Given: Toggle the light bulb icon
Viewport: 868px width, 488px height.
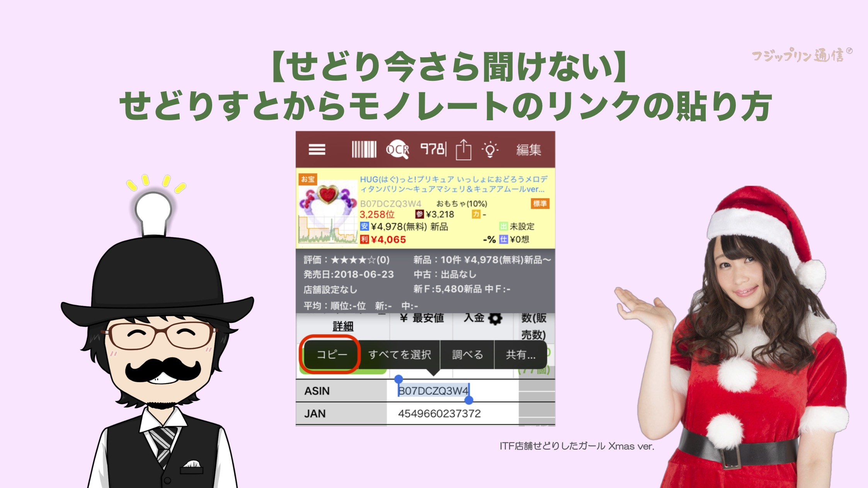Looking at the screenshot, I should coord(490,150).
